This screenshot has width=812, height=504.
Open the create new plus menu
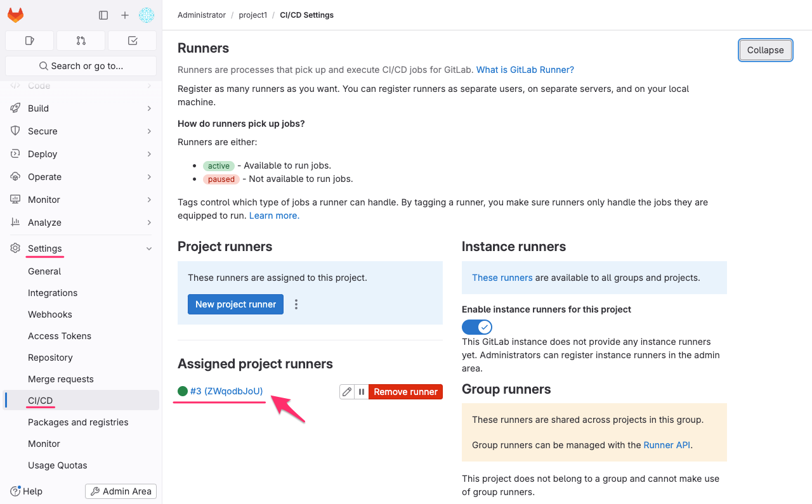click(125, 15)
